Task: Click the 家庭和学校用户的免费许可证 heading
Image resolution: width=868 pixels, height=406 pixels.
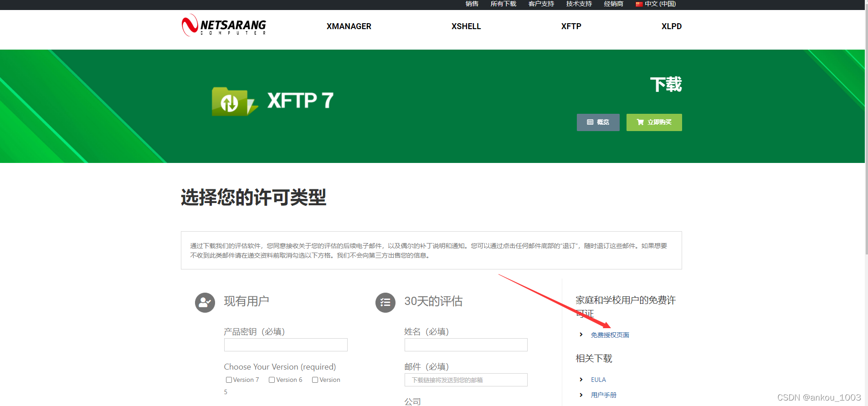Action: (626, 307)
